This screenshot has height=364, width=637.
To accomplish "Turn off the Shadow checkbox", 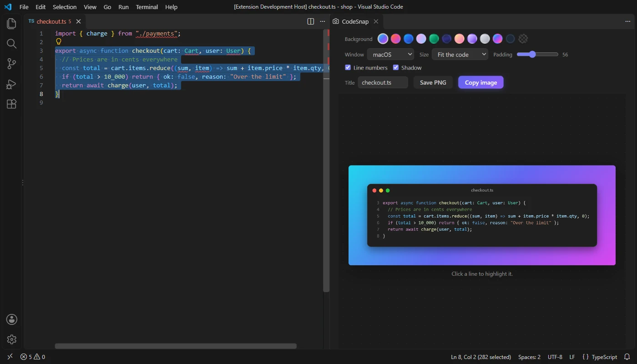I will tap(396, 68).
